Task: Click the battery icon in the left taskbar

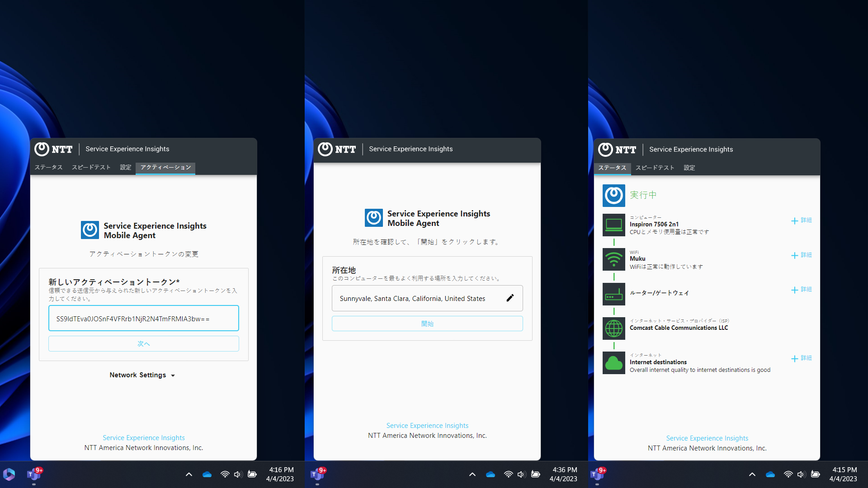Action: pos(252,474)
